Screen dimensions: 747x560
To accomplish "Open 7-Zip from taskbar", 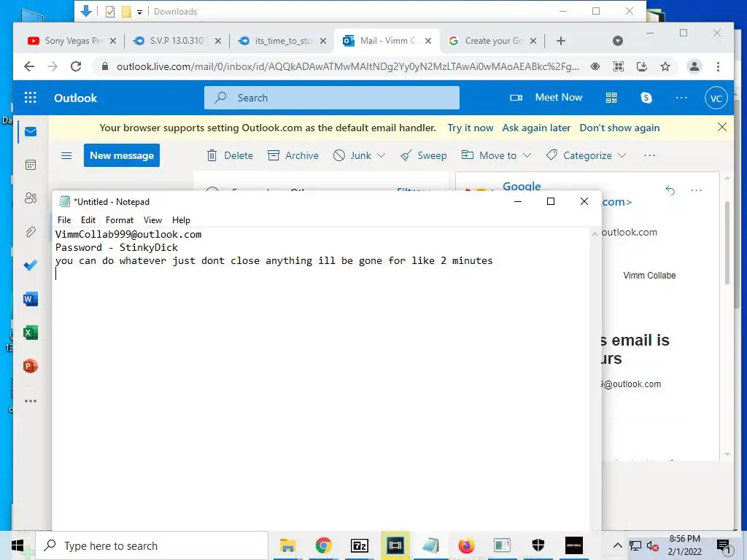I will click(x=359, y=545).
